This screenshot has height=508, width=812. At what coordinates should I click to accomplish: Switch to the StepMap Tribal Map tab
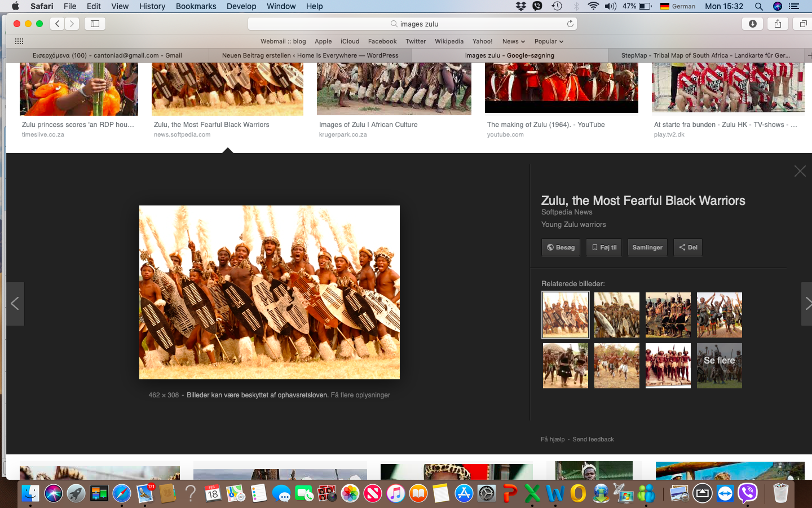705,55
